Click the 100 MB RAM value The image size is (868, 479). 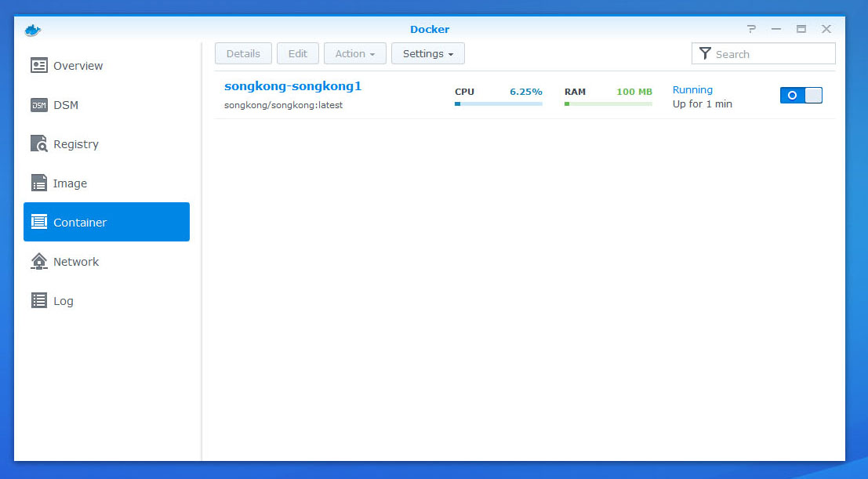634,92
